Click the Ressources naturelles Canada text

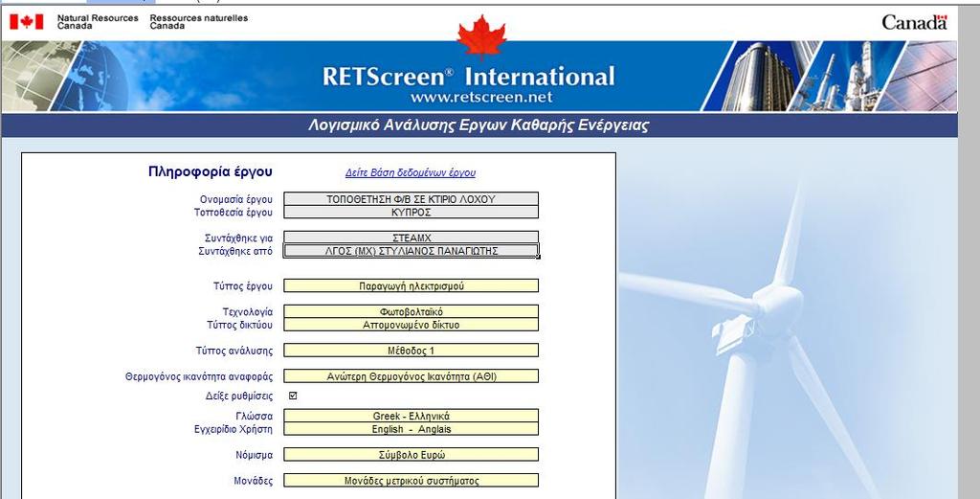(x=199, y=22)
